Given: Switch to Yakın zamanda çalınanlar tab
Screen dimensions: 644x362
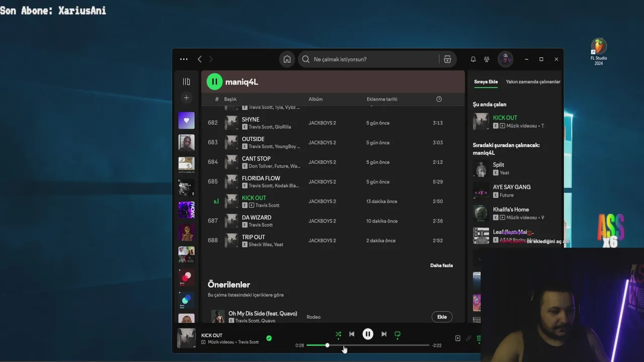Looking at the screenshot, I should click(x=533, y=81).
